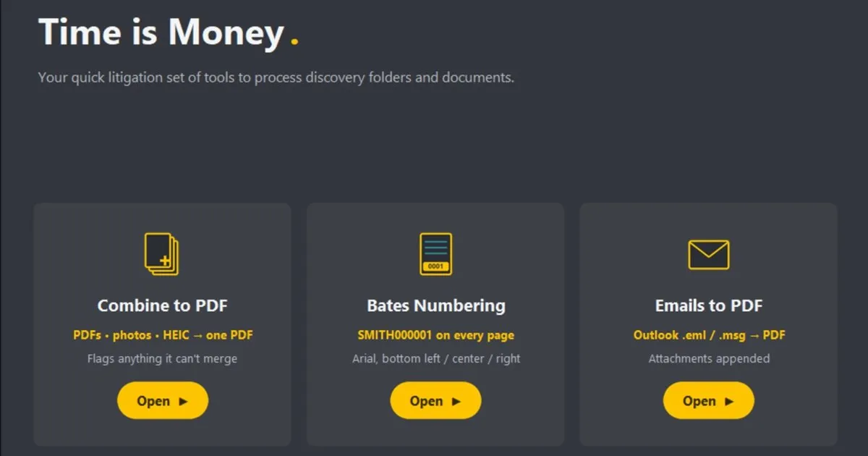This screenshot has height=456, width=868.
Task: Select the Bates Numbering card title
Action: (x=436, y=305)
